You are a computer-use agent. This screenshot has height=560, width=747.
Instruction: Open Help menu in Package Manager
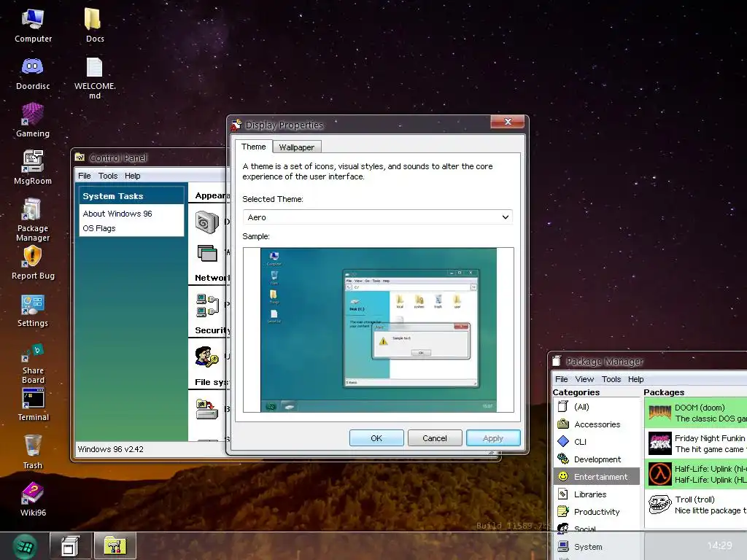coord(636,379)
